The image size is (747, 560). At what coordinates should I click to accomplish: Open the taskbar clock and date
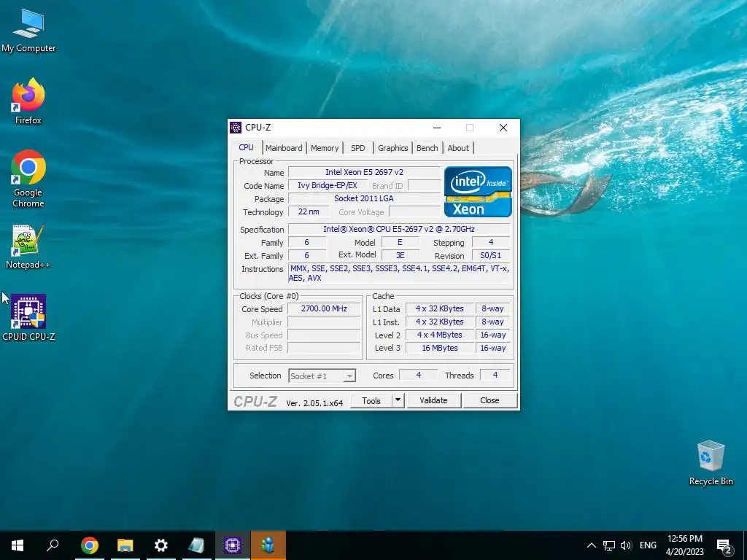click(x=684, y=545)
